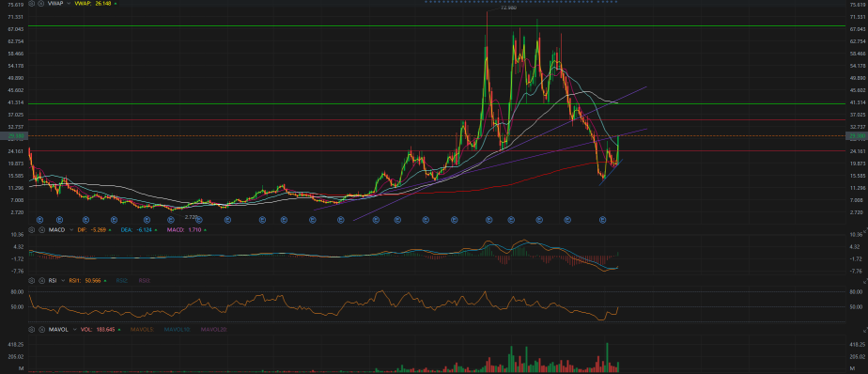The width and height of the screenshot is (868, 374).
Task: Open the RSI indicator dropdown
Action: point(63,281)
